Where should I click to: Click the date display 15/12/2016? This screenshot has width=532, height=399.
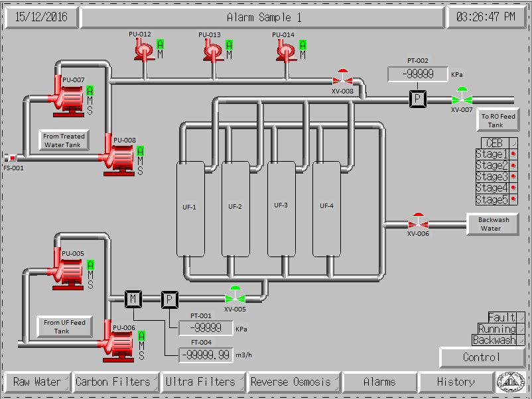[41, 17]
